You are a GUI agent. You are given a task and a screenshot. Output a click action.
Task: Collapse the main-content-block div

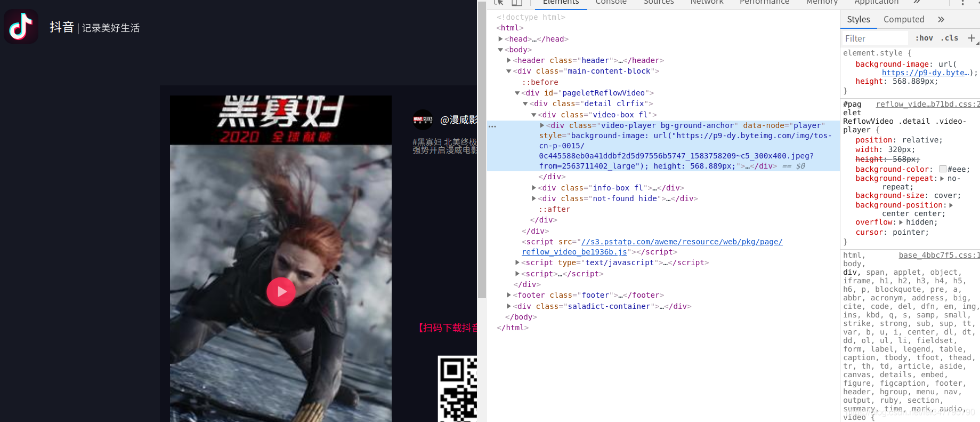(x=509, y=71)
